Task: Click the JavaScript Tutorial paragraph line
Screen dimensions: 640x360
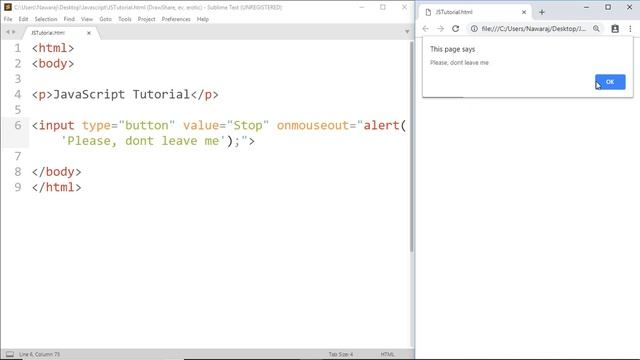Action: [125, 95]
